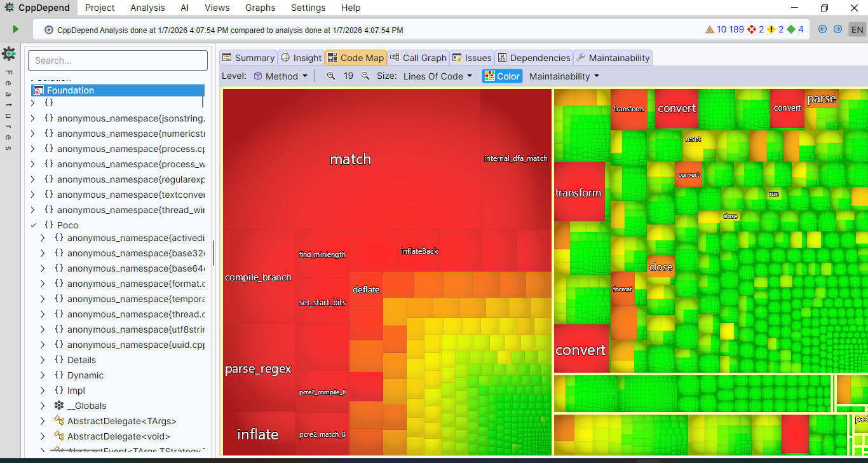Switch to the Call Graph tab
The image size is (868, 463).
[418, 58]
